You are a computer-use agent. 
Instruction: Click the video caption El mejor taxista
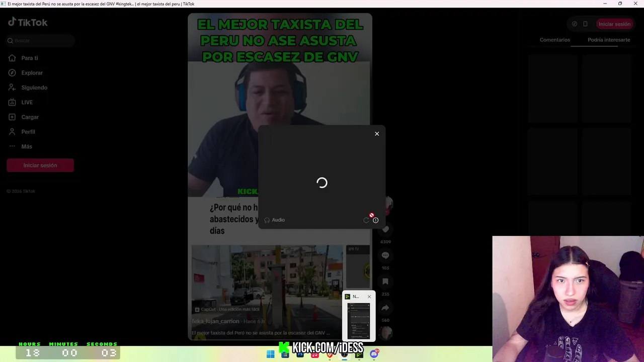(x=261, y=333)
